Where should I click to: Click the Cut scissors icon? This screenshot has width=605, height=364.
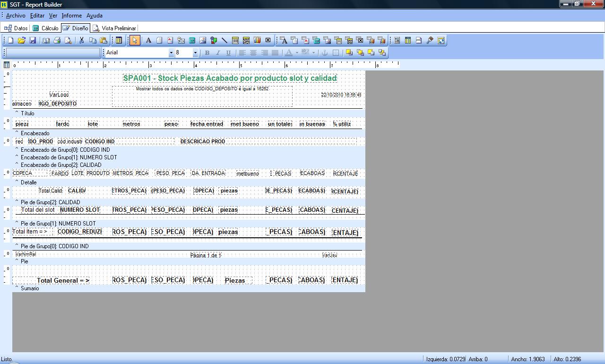click(x=81, y=41)
